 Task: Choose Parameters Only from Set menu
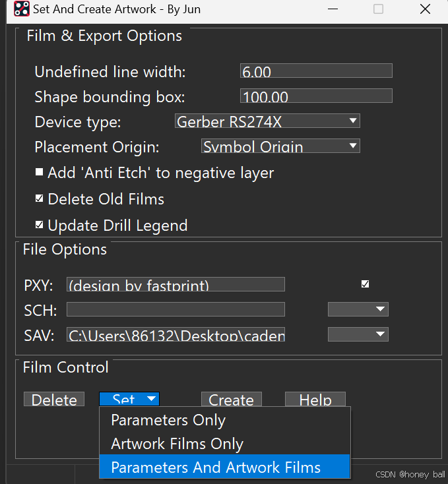[x=168, y=420]
